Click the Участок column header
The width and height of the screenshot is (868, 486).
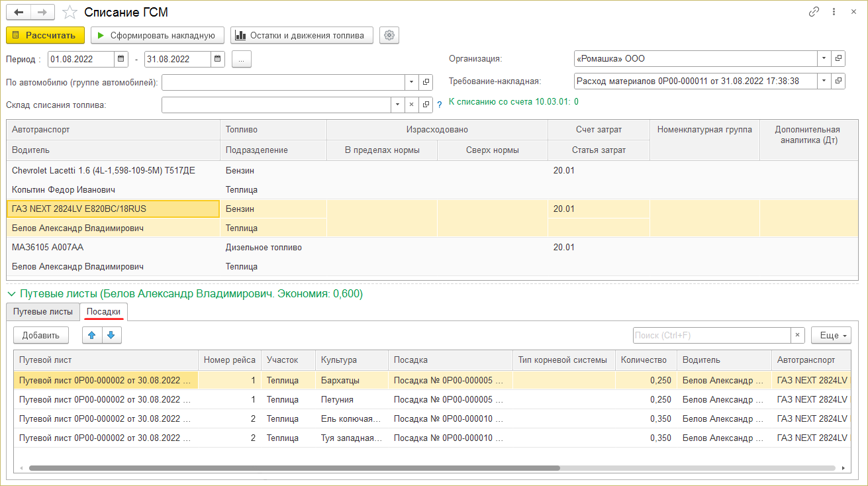tap(288, 360)
